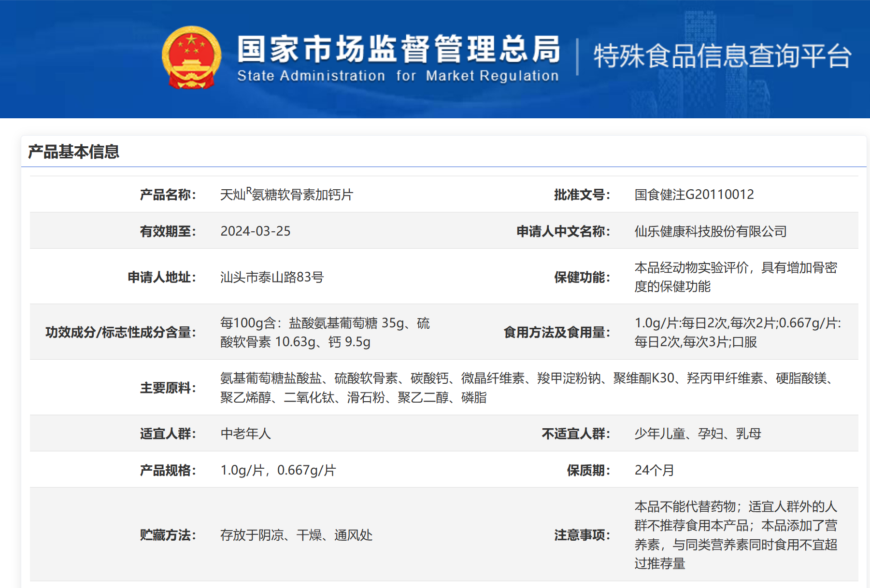Click the 批准文号 label
This screenshot has height=588, width=870.
[582, 195]
